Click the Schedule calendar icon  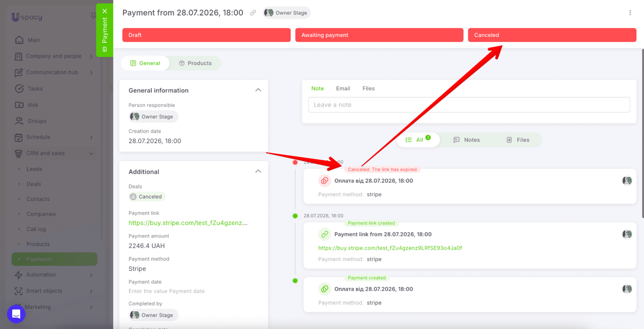(x=18, y=137)
